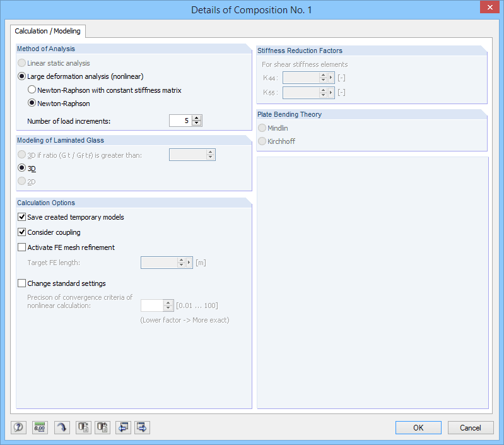Click the save settings as default icon

(x=83, y=427)
